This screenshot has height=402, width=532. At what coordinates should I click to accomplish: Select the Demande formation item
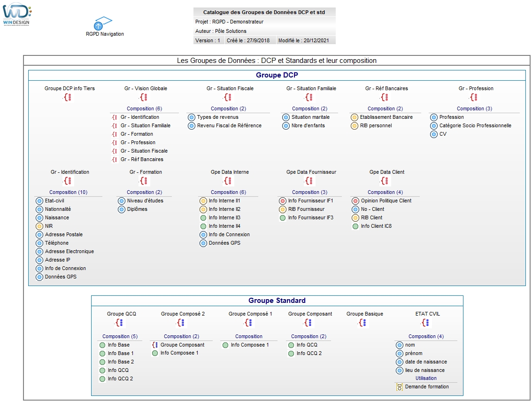click(427, 387)
